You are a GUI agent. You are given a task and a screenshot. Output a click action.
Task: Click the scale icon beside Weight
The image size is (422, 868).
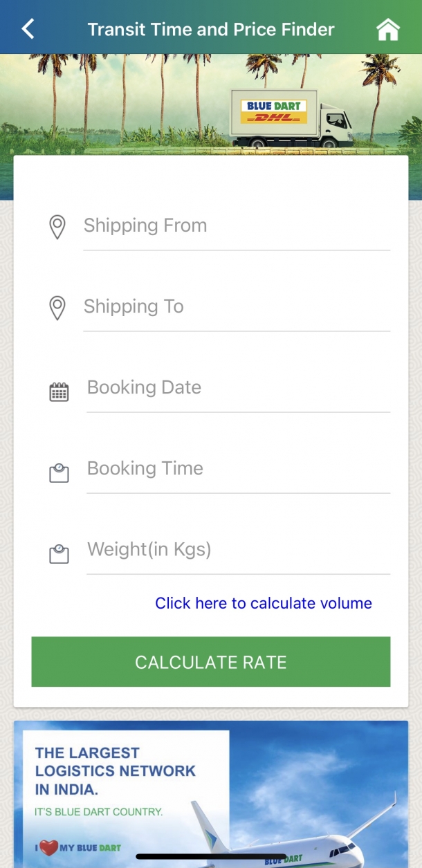(x=59, y=554)
